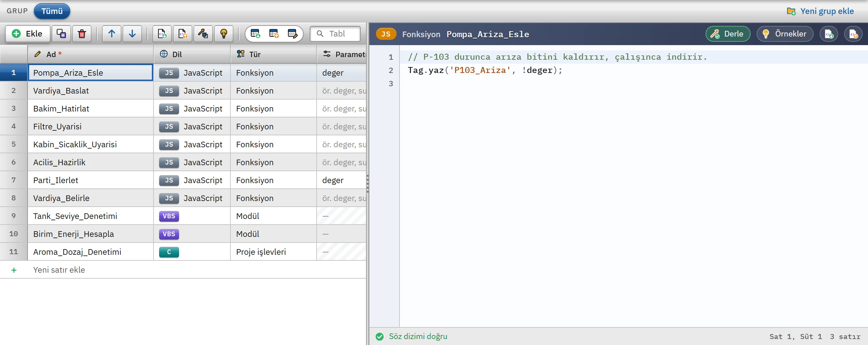Select the Bakim_Hatirlat name cell
The height and width of the screenshot is (345, 868).
coord(90,108)
